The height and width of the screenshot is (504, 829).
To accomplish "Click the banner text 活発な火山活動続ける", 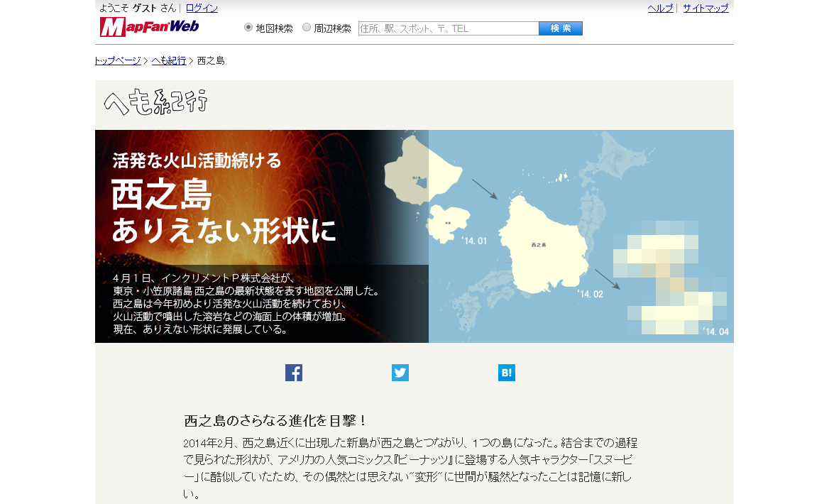I will coord(197,160).
